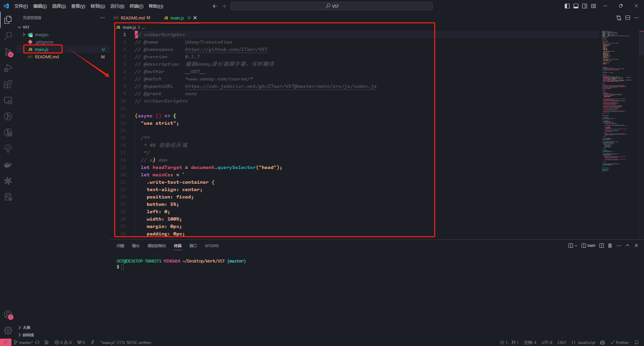Open the Extensions view
The width and height of the screenshot is (644, 346).
coord(8,84)
